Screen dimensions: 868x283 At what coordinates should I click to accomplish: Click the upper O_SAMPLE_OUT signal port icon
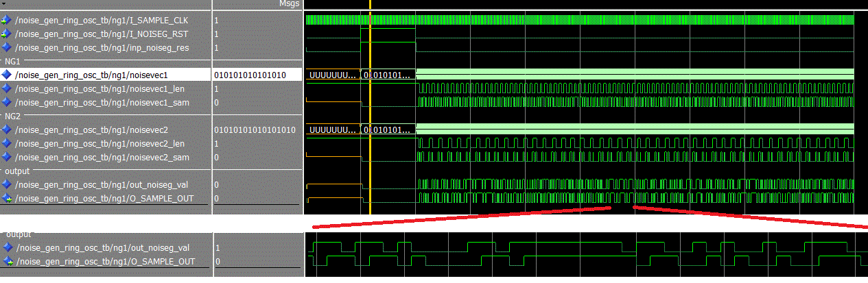[x=7, y=198]
